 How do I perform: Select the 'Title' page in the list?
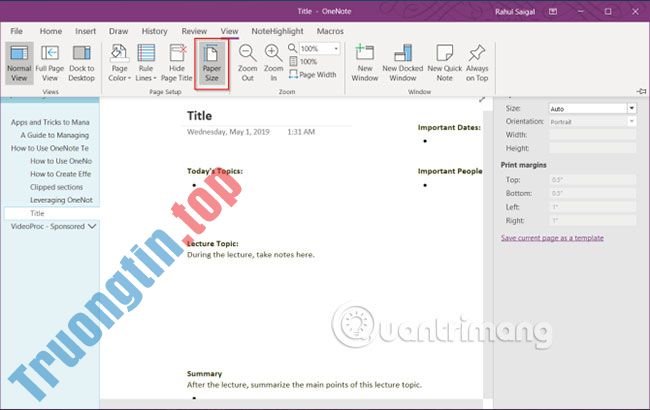(x=52, y=213)
